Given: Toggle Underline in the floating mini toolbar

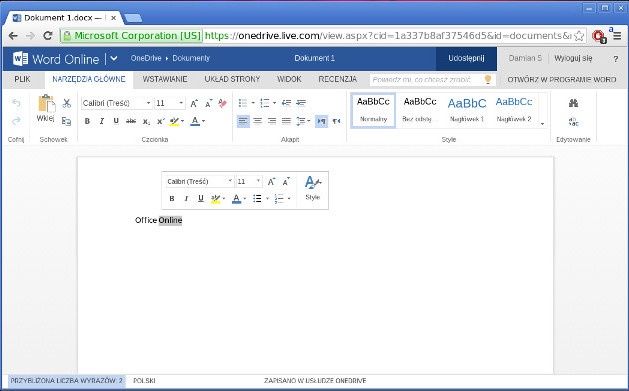Looking at the screenshot, I should click(x=201, y=199).
